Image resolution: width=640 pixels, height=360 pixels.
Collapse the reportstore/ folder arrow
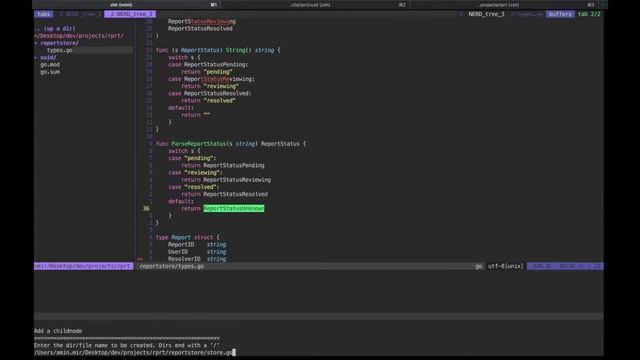click(x=36, y=43)
